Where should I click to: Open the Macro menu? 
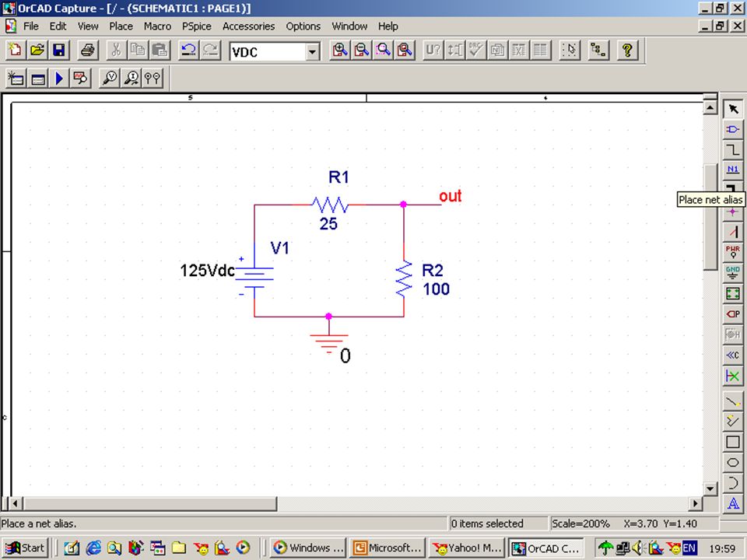(x=158, y=26)
